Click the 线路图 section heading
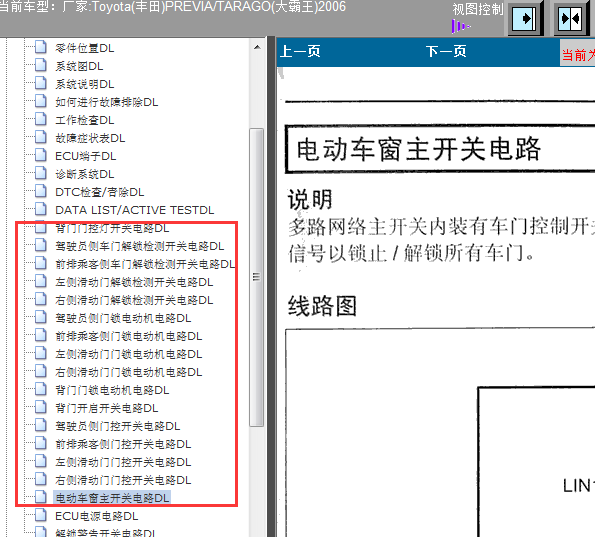This screenshot has width=595, height=537. (x=322, y=306)
